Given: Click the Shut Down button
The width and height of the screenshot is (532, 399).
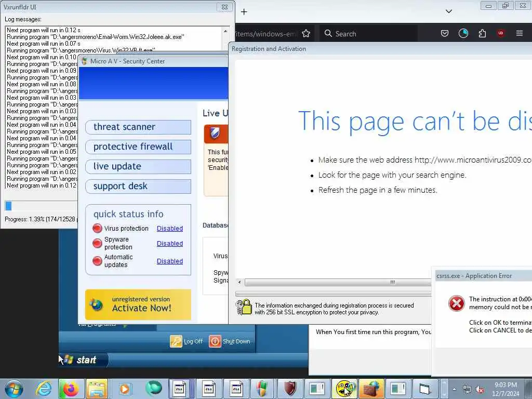Looking at the screenshot, I should pyautogui.click(x=230, y=341).
